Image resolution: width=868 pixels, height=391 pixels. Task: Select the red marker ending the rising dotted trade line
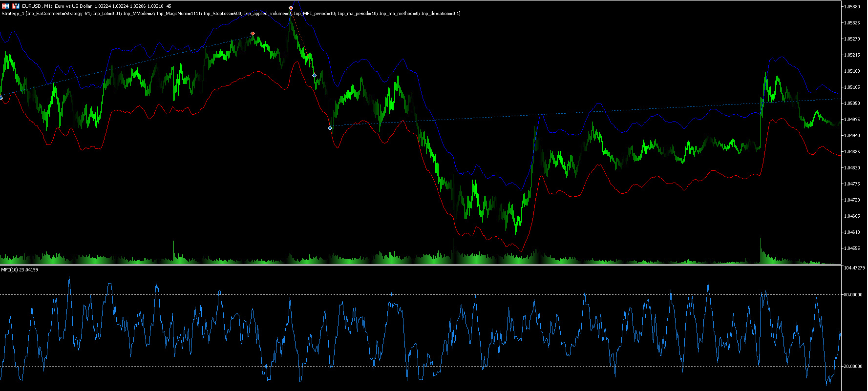[253, 34]
